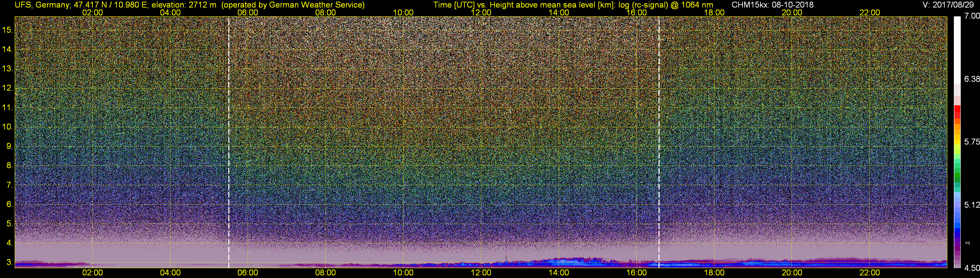
Task: Click the '10.' height axis label
Action: pos(8,127)
